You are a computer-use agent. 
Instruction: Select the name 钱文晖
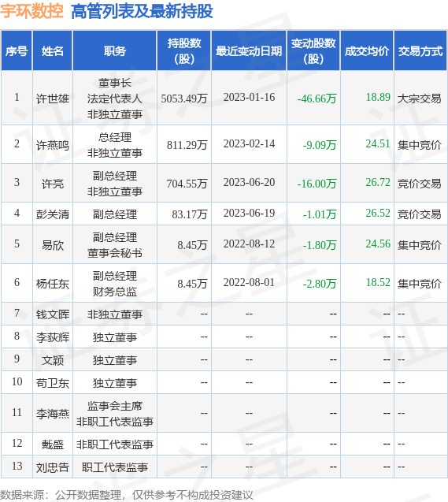(53, 314)
